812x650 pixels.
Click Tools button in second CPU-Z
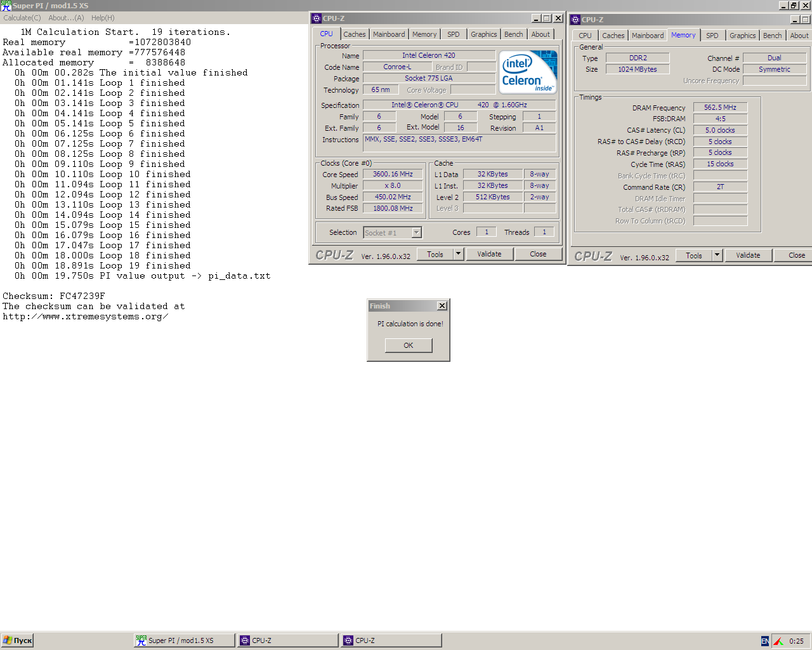pos(694,256)
